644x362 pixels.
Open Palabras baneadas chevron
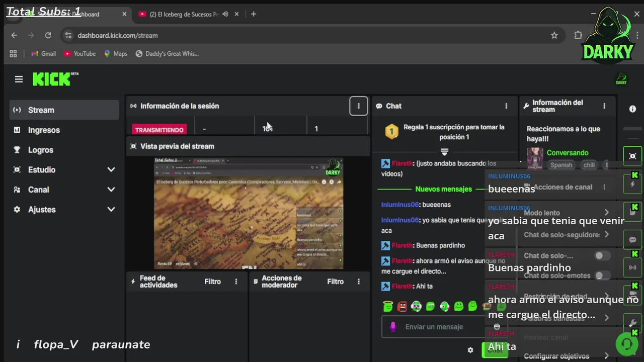point(606,318)
